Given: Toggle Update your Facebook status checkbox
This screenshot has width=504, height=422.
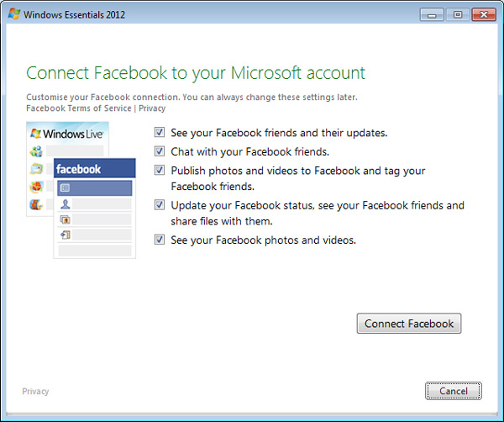Looking at the screenshot, I should [x=160, y=205].
